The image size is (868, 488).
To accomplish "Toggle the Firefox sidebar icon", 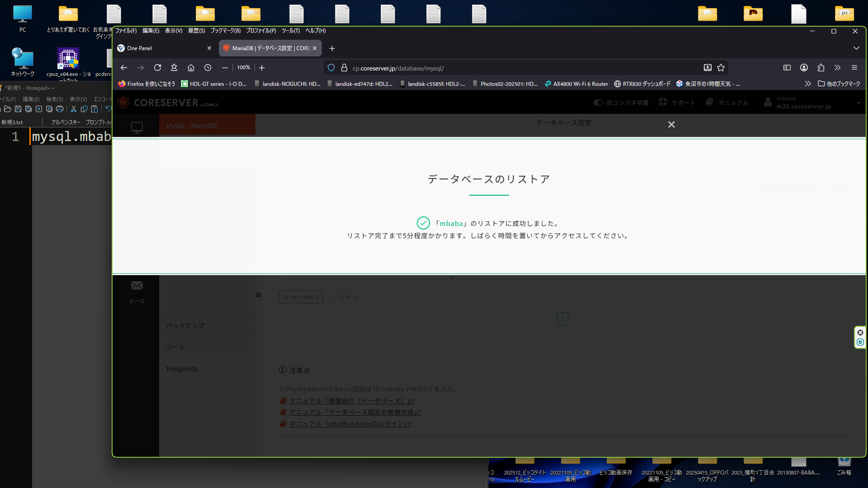I will tap(787, 68).
